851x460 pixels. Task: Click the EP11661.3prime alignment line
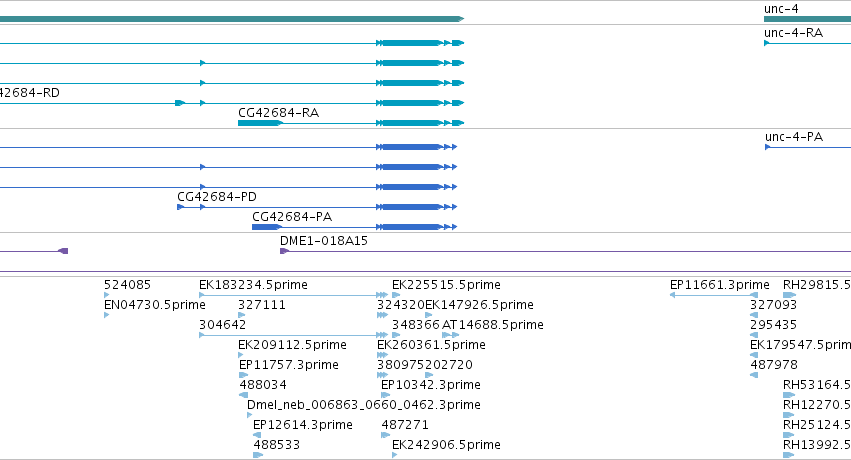coord(714,295)
